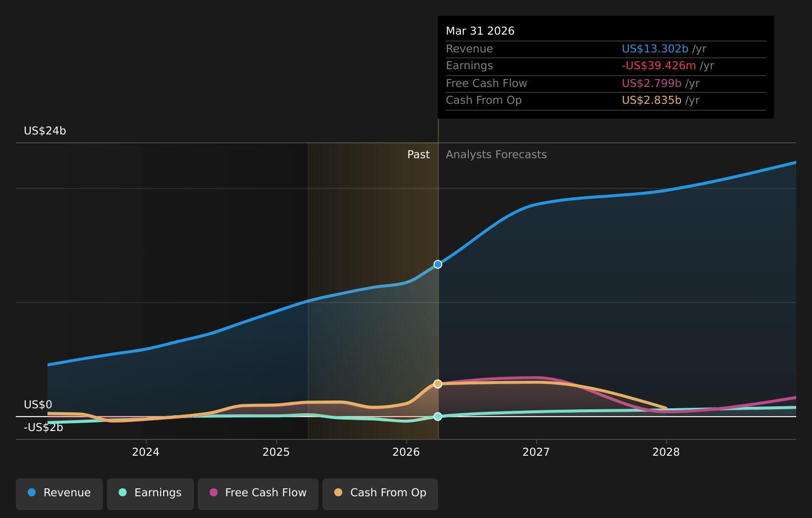Screen dimensions: 812x518
Task: Click the Past label on the chart
Action: coord(418,155)
